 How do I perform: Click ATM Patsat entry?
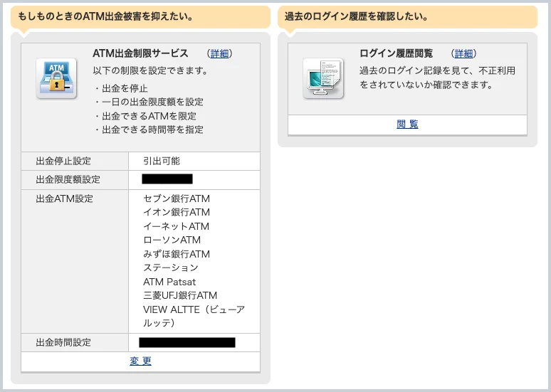pyautogui.click(x=169, y=282)
